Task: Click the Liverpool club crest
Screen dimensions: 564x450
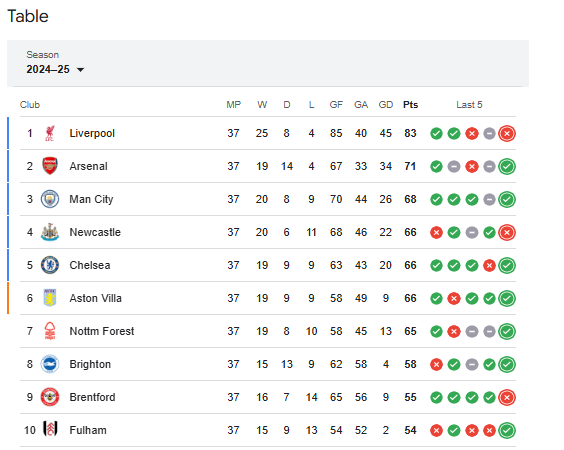Action: click(50, 133)
